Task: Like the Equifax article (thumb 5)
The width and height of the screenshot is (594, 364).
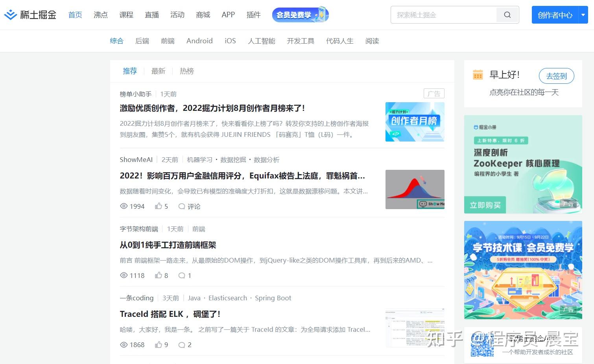Action: tap(159, 206)
